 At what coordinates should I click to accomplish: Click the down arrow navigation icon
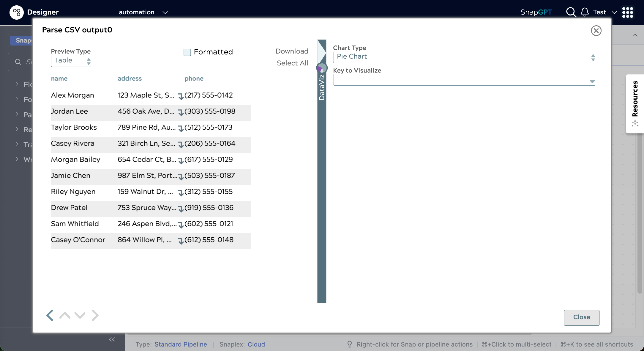pyautogui.click(x=80, y=315)
